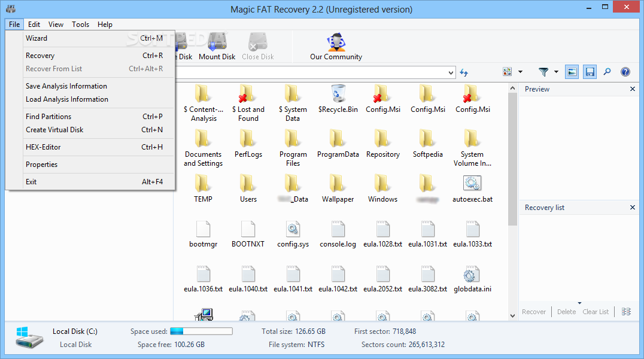
Task: Click the filter funnel icon
Action: (543, 72)
